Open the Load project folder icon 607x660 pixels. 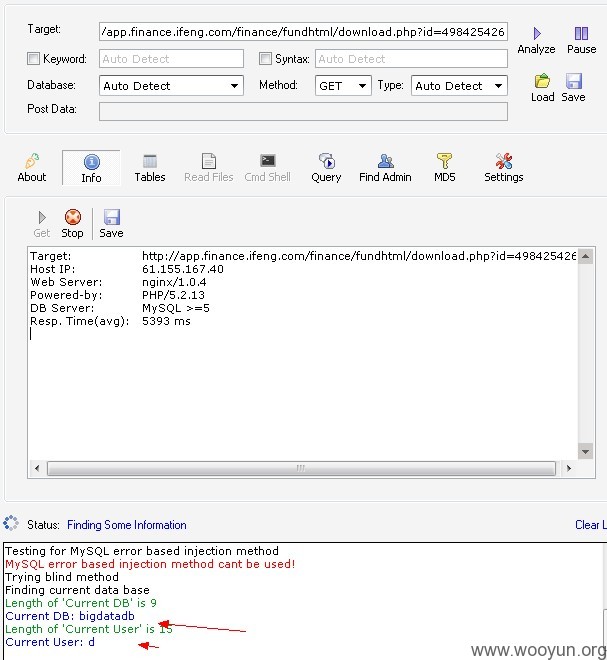[x=542, y=81]
